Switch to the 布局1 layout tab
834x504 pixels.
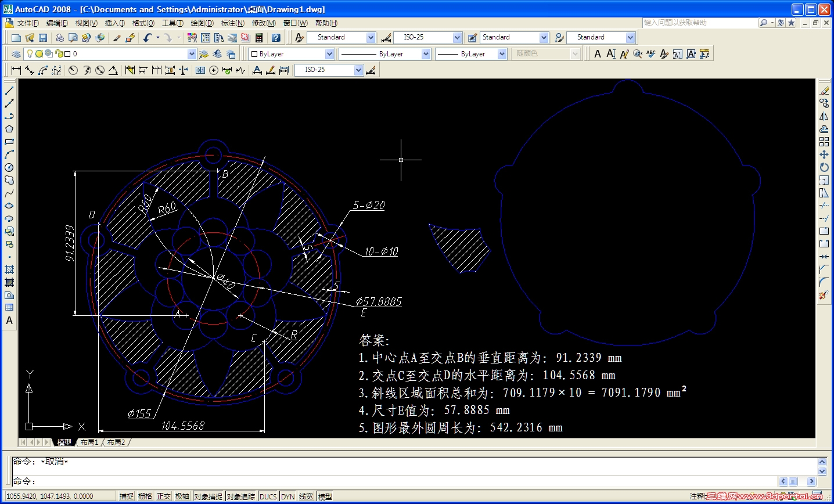[89, 442]
